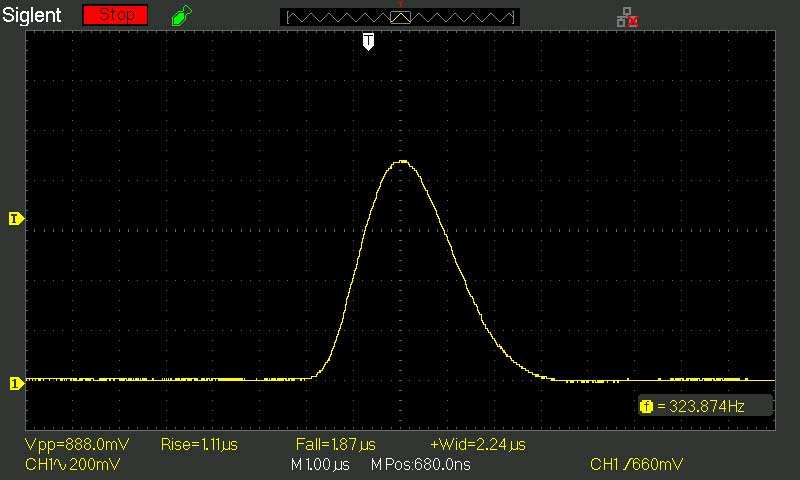Click the network disconnected icon
The image size is (800, 480).
pos(627,17)
